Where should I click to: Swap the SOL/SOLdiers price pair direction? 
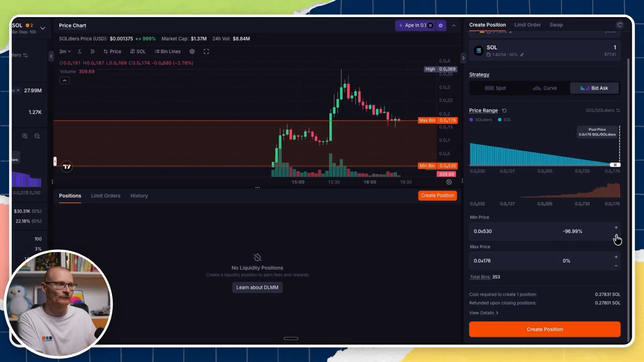coord(618,111)
